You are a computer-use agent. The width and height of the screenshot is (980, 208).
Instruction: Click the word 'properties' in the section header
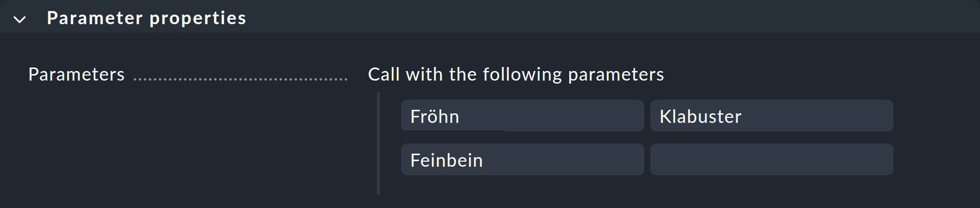click(198, 18)
